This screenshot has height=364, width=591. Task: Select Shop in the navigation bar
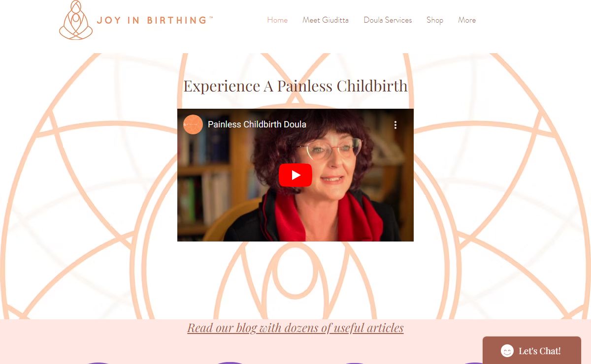[435, 20]
